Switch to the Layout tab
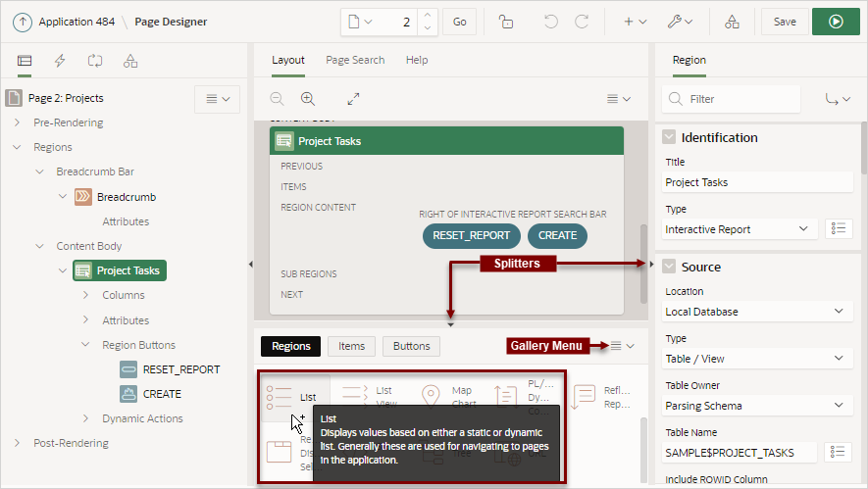The width and height of the screenshot is (868, 489). 287,60
